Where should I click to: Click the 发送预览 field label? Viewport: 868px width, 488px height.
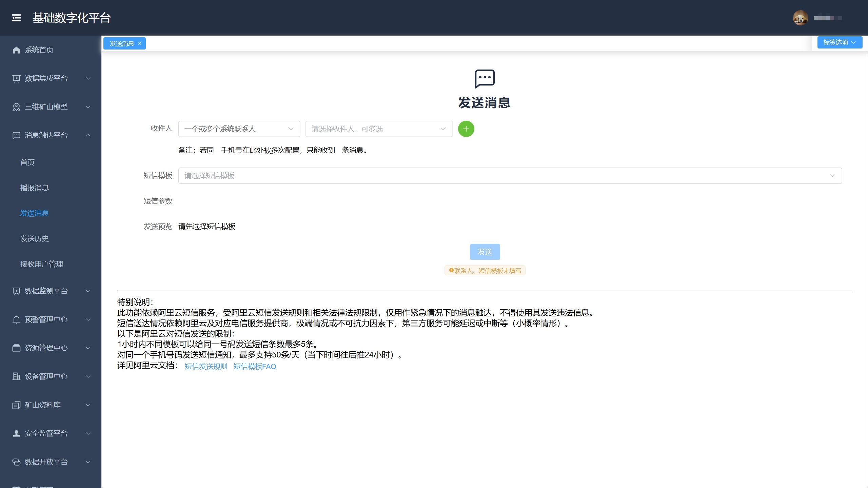coord(158,227)
